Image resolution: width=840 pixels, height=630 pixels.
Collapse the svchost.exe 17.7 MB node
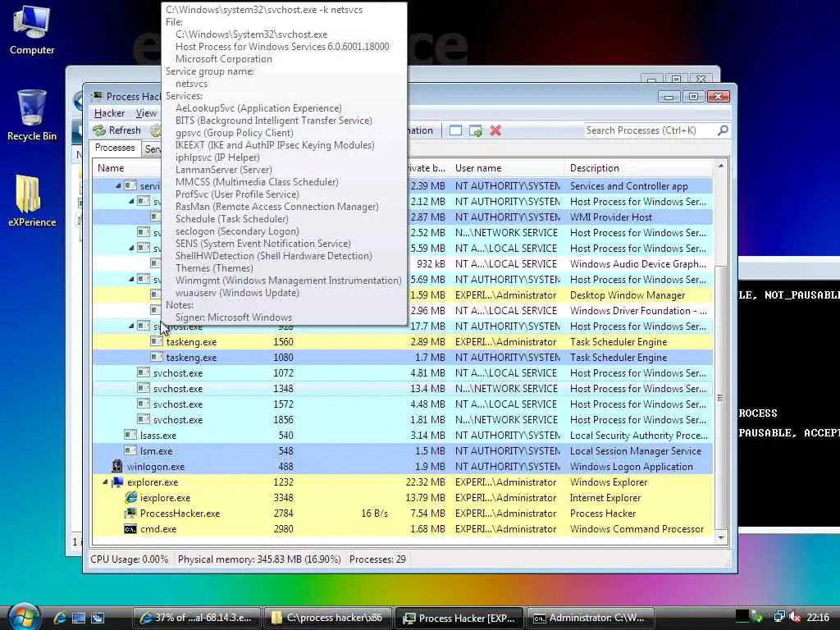(x=131, y=326)
